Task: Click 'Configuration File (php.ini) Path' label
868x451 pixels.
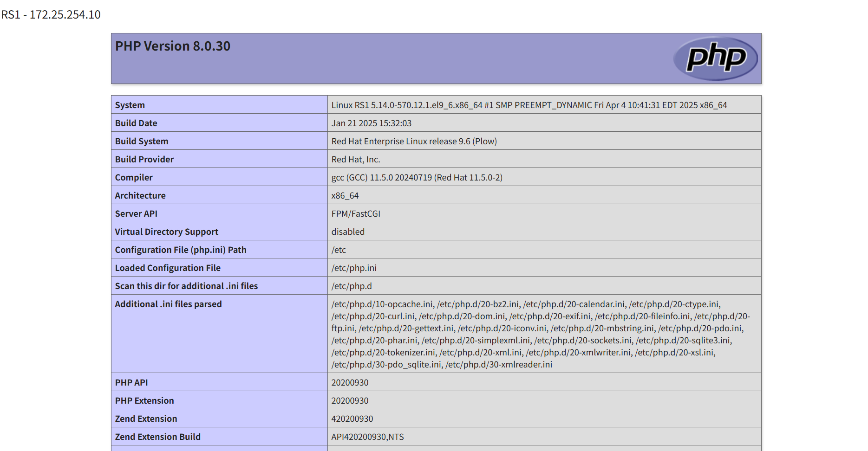Action: [181, 250]
